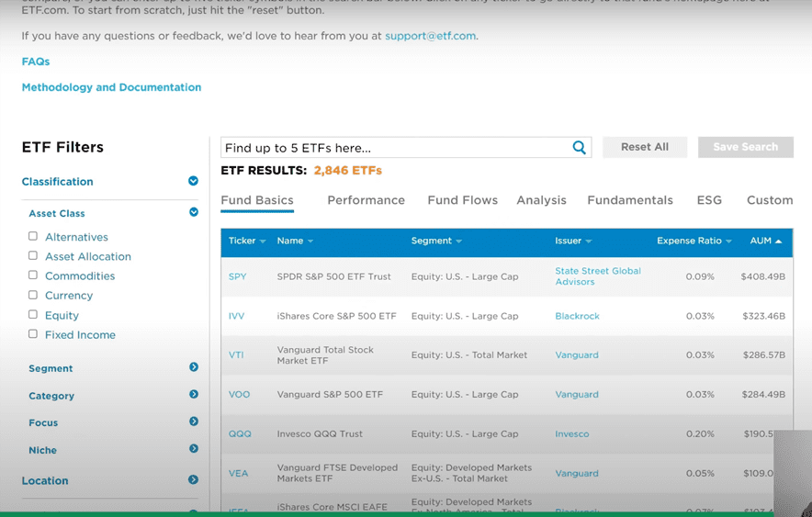The image size is (812, 517).
Task: Expand the Niche filter arrow icon
Action: 194,449
